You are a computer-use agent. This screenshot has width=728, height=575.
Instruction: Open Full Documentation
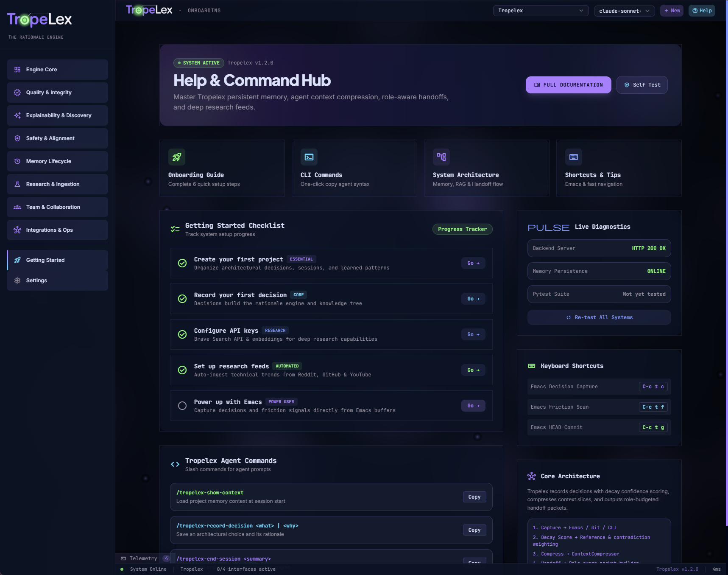click(x=568, y=85)
